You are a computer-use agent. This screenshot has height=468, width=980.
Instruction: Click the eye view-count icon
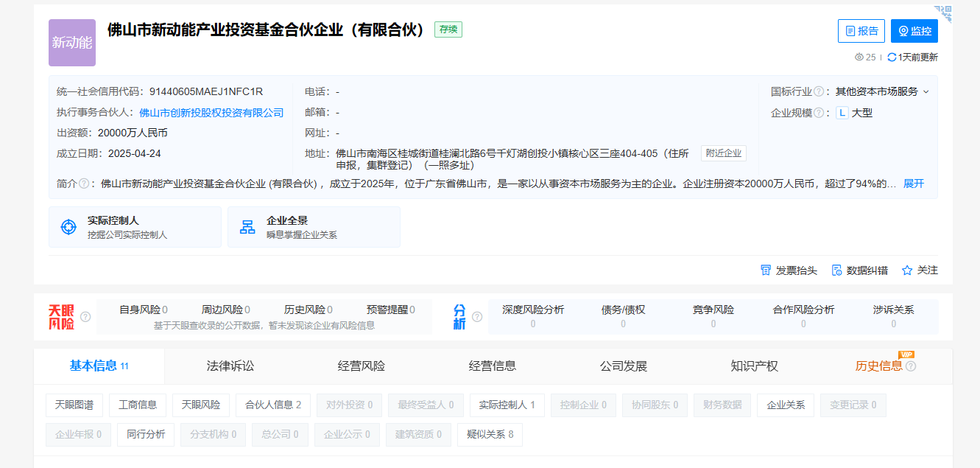859,57
